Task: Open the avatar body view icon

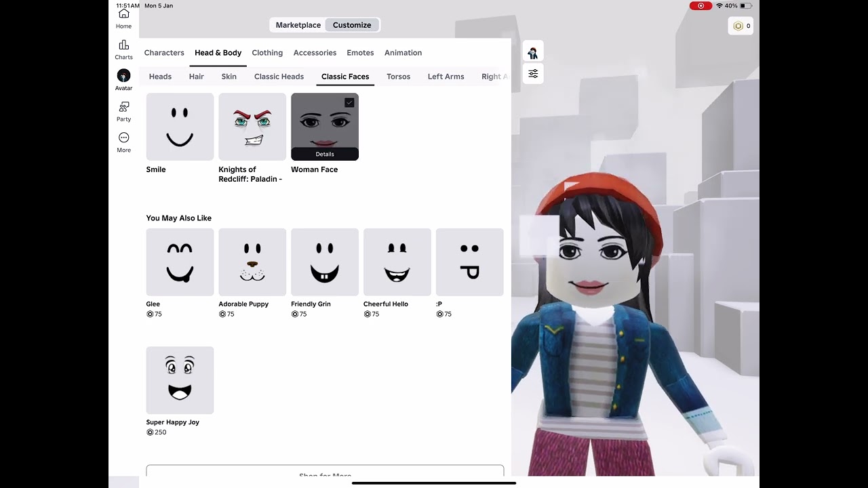Action: [x=533, y=52]
